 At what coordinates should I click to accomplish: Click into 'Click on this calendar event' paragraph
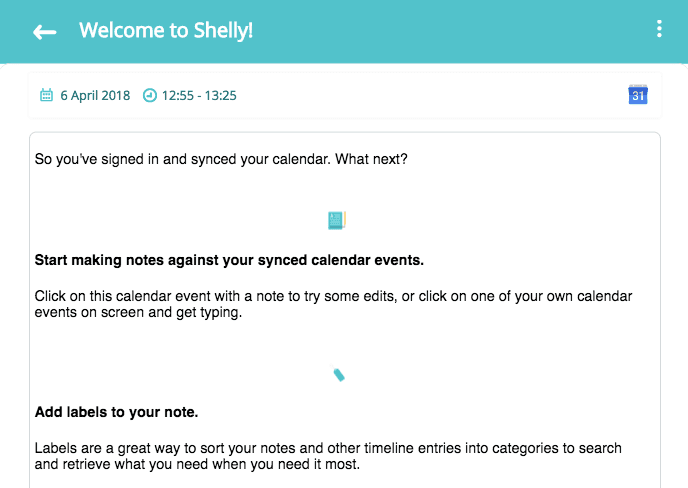(333, 304)
